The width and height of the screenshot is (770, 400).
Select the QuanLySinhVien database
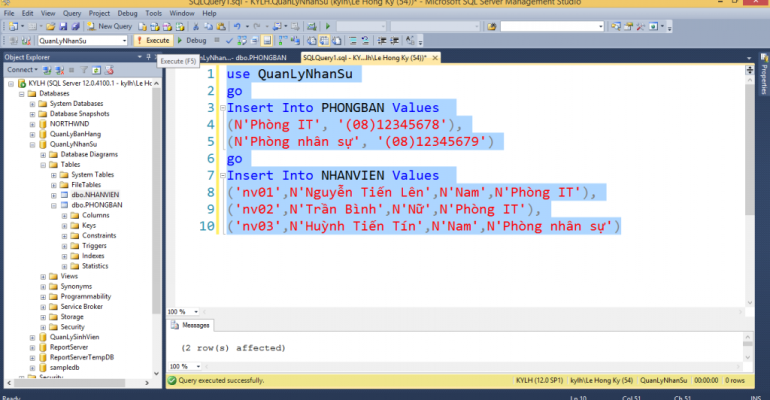(74, 337)
